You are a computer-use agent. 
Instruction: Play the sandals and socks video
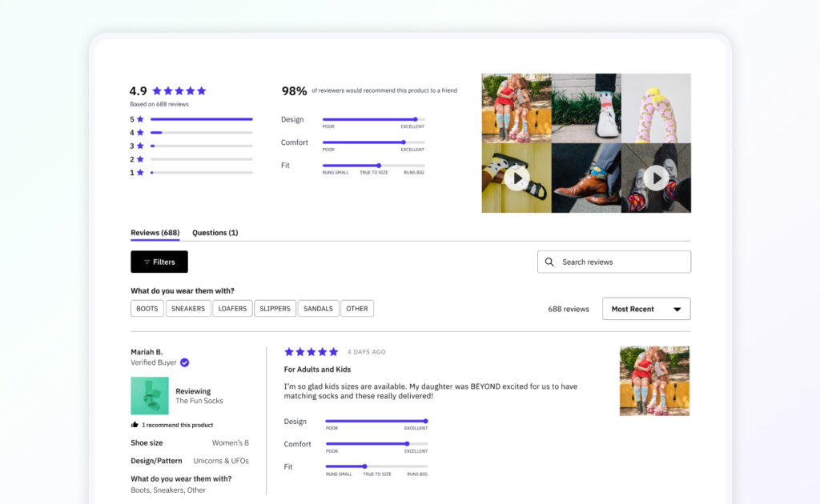(x=517, y=178)
